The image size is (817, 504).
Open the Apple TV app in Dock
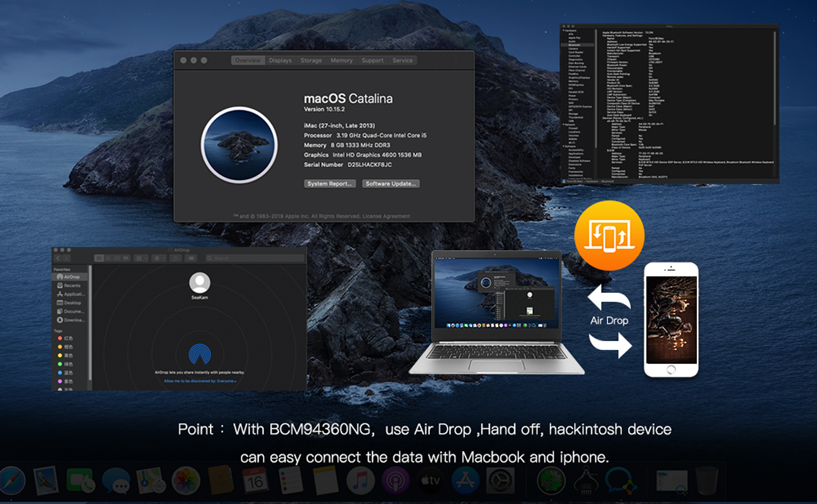click(430, 481)
